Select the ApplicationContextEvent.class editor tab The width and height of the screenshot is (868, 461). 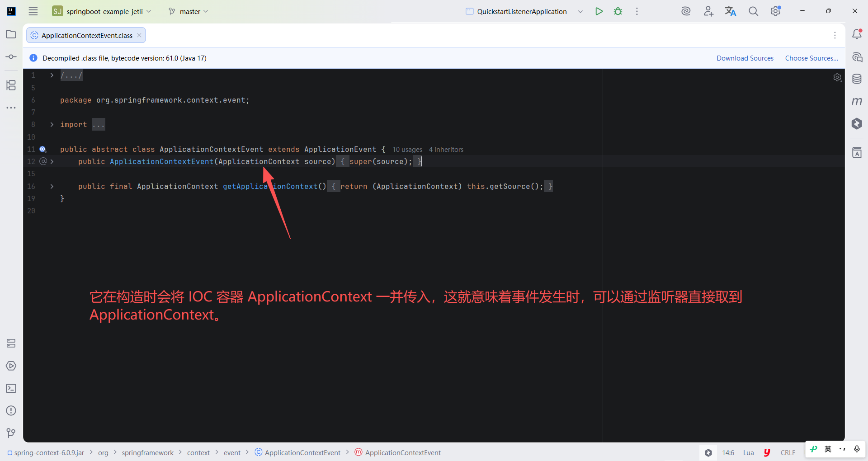pos(87,35)
